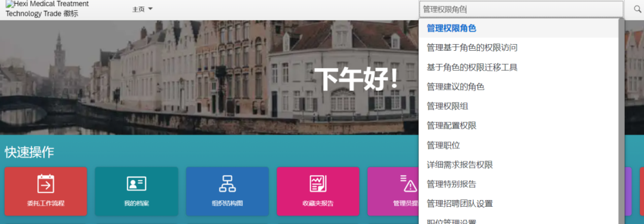Open the 主页 dropdown menu
The height and width of the screenshot is (224, 644).
click(142, 9)
